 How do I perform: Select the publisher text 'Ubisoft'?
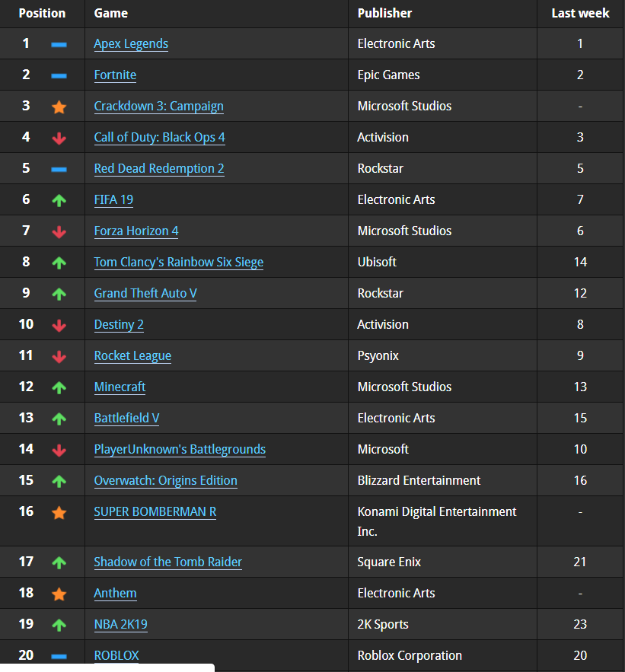(377, 263)
